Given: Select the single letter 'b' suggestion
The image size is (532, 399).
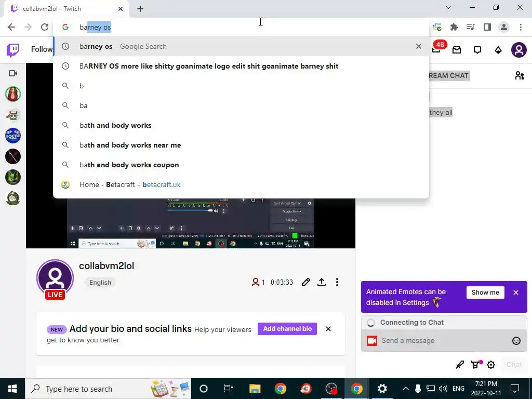Looking at the screenshot, I should click(x=241, y=86).
